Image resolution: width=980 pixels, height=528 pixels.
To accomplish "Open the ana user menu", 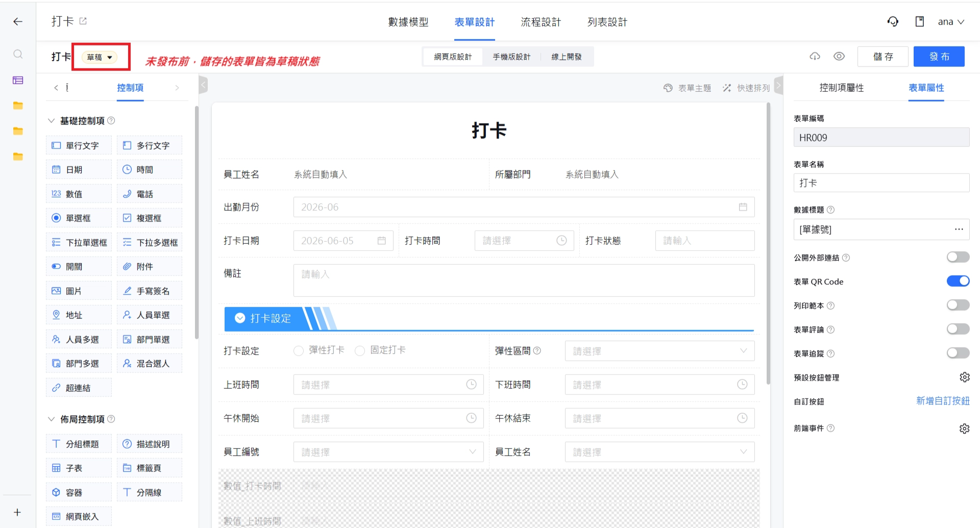I will [951, 22].
